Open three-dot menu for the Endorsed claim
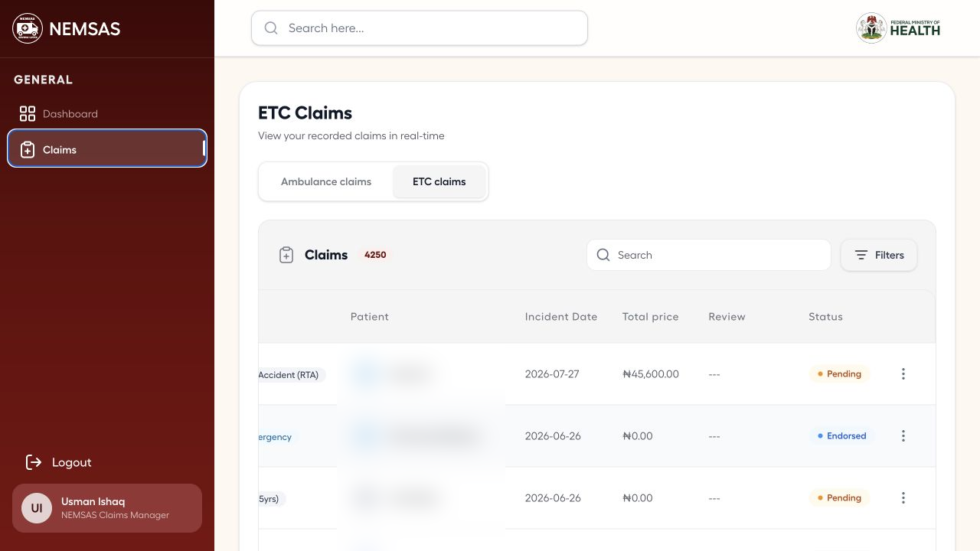 (903, 436)
